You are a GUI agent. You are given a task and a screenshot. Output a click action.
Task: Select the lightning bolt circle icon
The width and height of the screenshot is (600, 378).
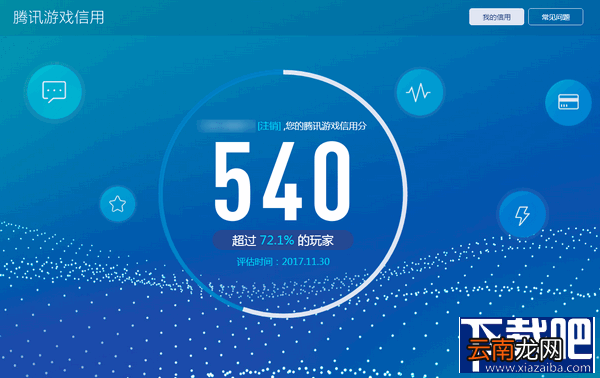(x=522, y=214)
